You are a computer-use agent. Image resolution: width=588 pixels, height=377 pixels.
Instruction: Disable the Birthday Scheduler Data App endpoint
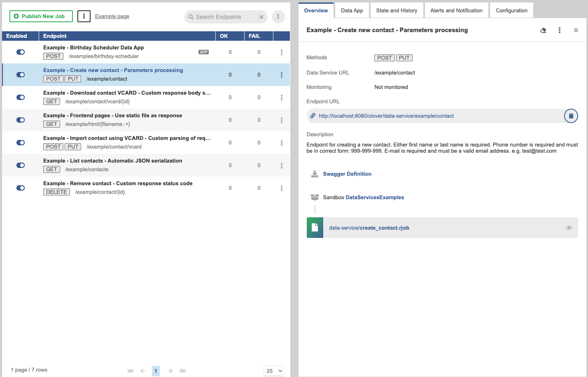pyautogui.click(x=21, y=52)
